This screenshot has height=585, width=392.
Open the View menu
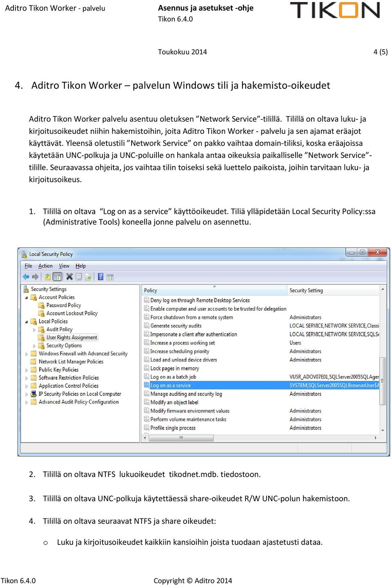pyautogui.click(x=64, y=266)
